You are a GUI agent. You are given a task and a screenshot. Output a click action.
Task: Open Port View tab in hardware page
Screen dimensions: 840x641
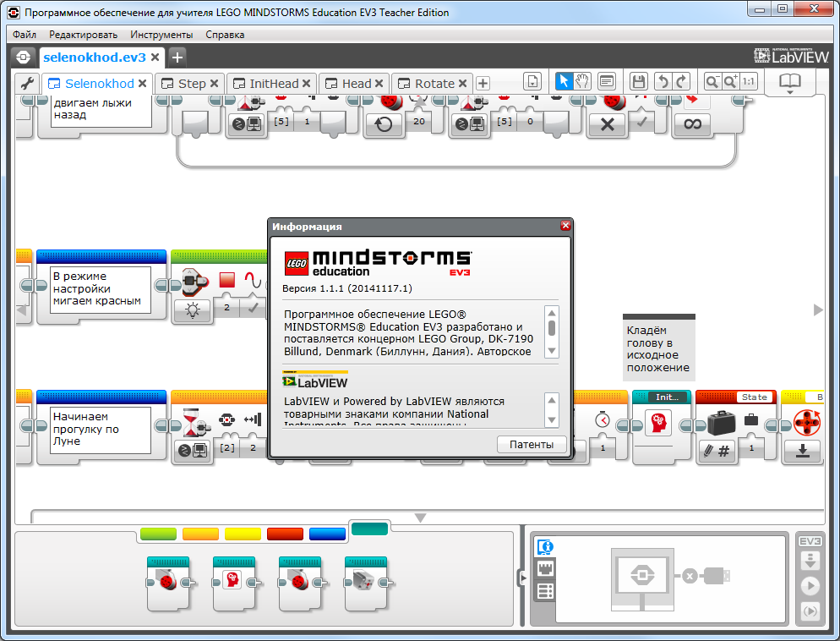(x=545, y=568)
